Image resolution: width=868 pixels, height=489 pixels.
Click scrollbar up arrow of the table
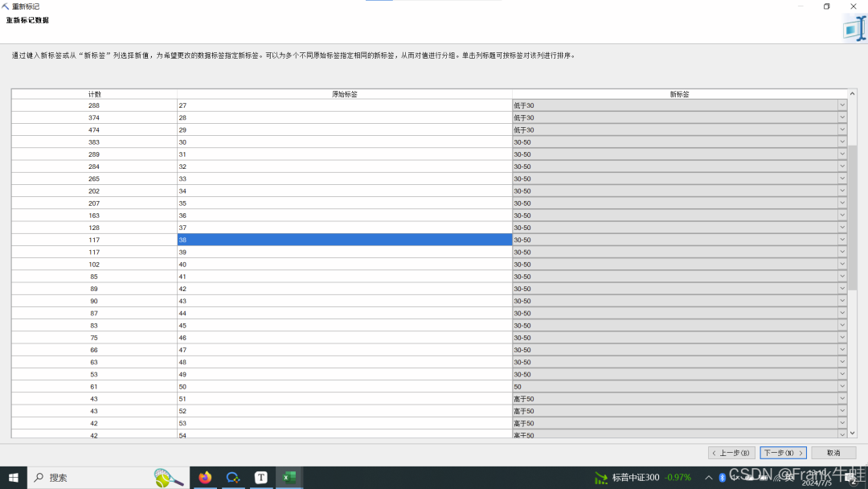pos(853,93)
